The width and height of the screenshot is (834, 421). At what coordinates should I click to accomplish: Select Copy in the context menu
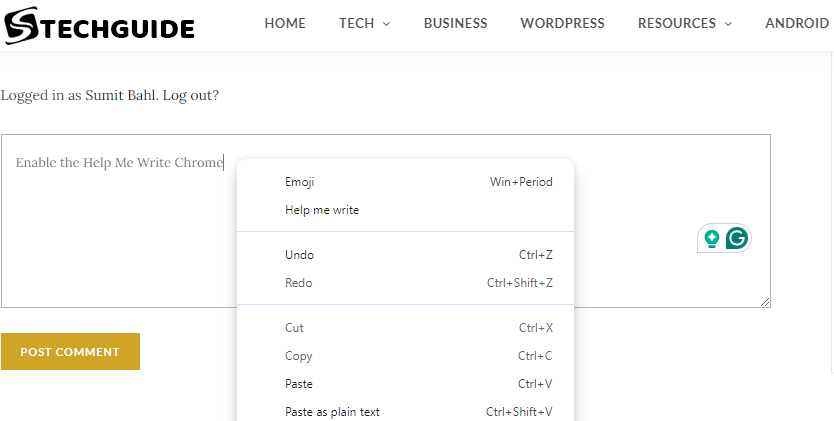[x=298, y=356]
